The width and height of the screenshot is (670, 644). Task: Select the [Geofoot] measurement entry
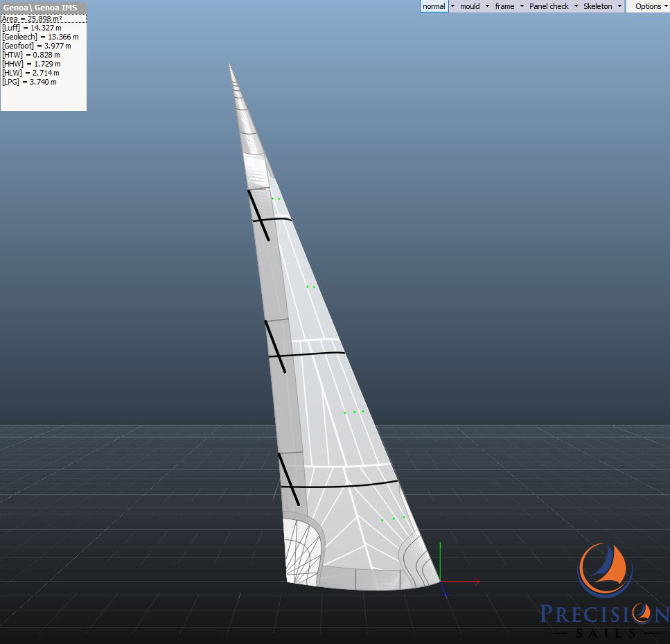[x=37, y=46]
